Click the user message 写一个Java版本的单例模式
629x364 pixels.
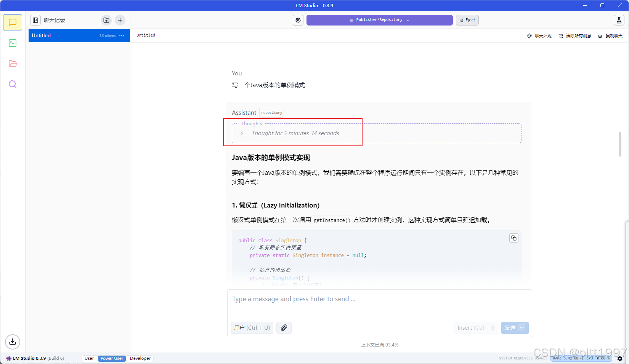pyautogui.click(x=268, y=85)
